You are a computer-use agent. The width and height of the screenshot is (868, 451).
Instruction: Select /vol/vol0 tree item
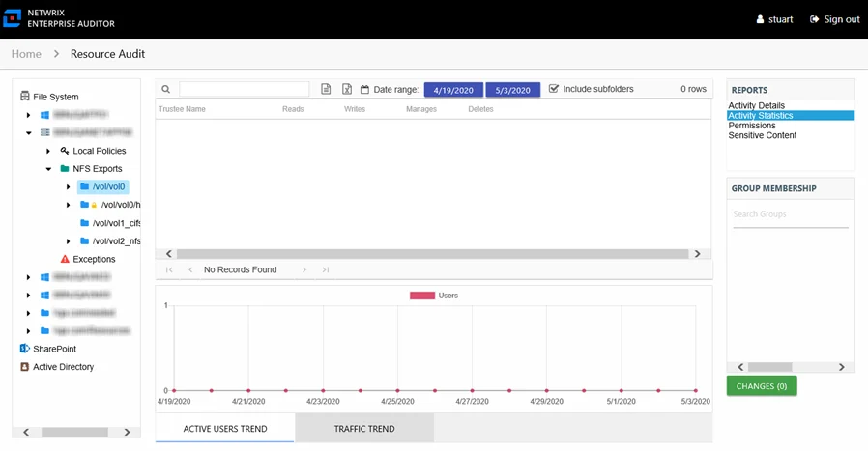tap(103, 186)
